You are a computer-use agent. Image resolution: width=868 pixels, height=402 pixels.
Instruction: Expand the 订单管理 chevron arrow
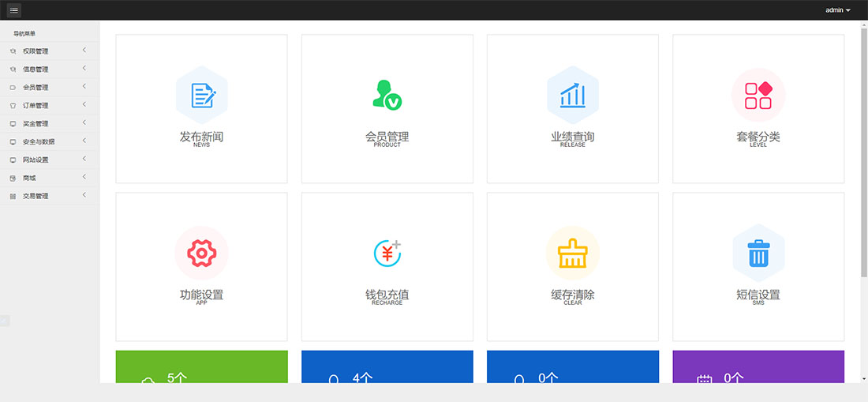click(x=84, y=105)
